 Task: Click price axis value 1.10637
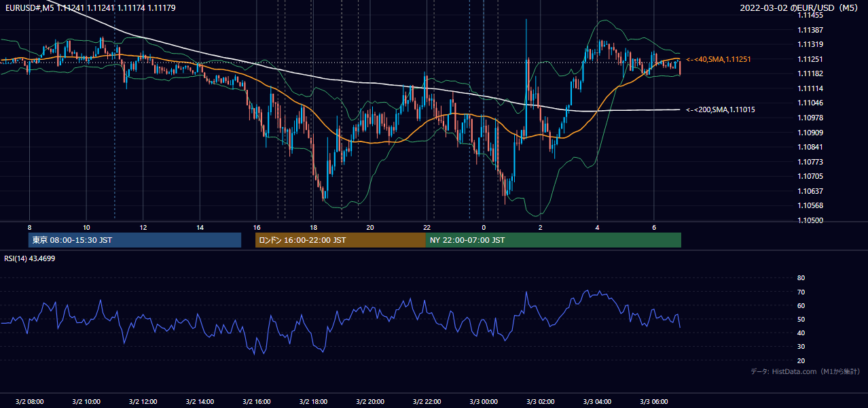810,191
